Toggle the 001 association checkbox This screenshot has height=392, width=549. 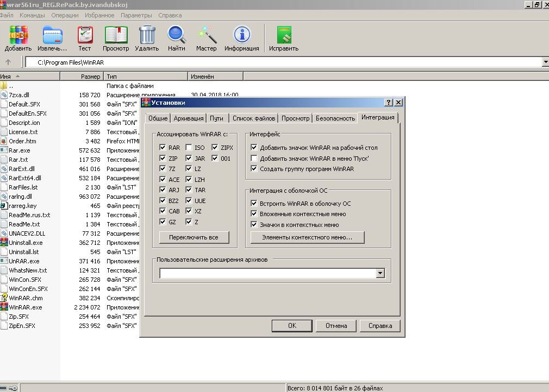tap(215, 158)
